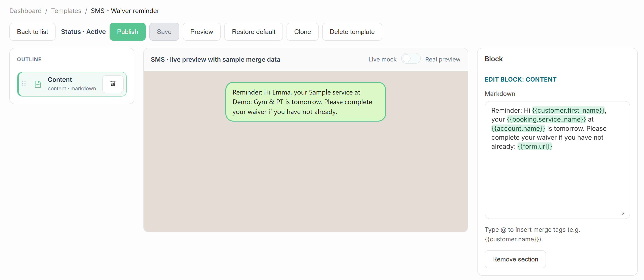Image resolution: width=644 pixels, height=280 pixels.
Task: Click the OUTLINE heading
Action: pyautogui.click(x=29, y=59)
